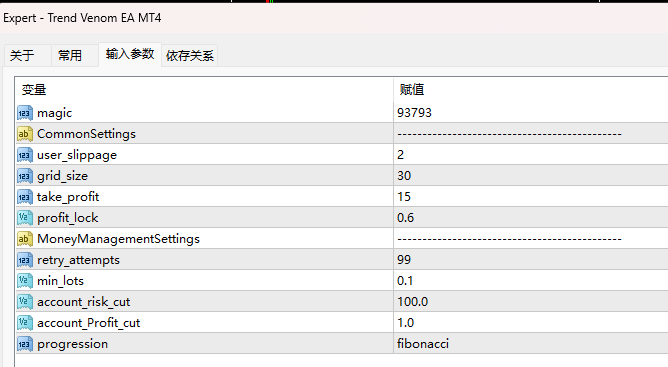Select the grid_size value 30 field

(x=531, y=176)
